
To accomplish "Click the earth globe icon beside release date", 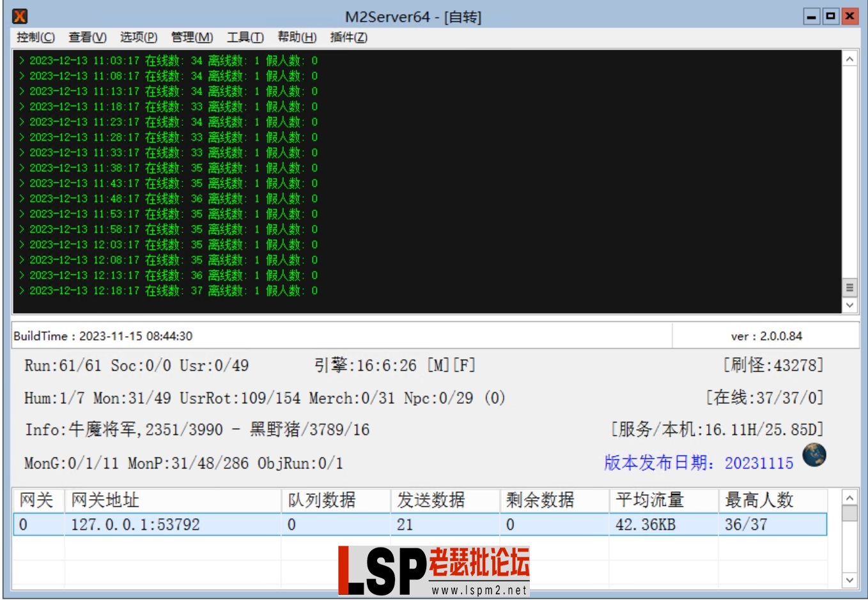I will click(814, 456).
